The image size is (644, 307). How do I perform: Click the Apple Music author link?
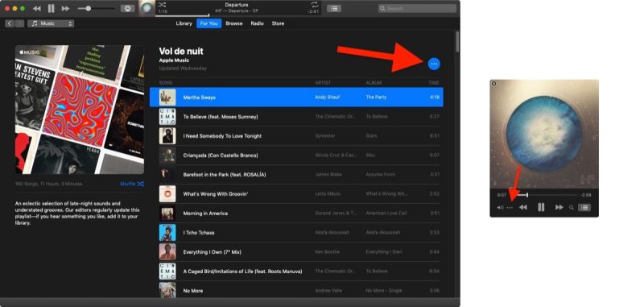pyautogui.click(x=174, y=60)
